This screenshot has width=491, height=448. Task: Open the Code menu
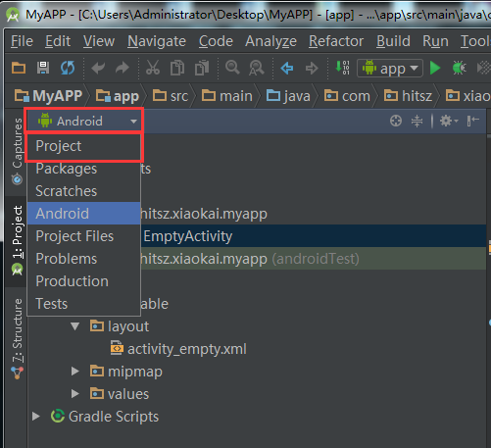216,41
